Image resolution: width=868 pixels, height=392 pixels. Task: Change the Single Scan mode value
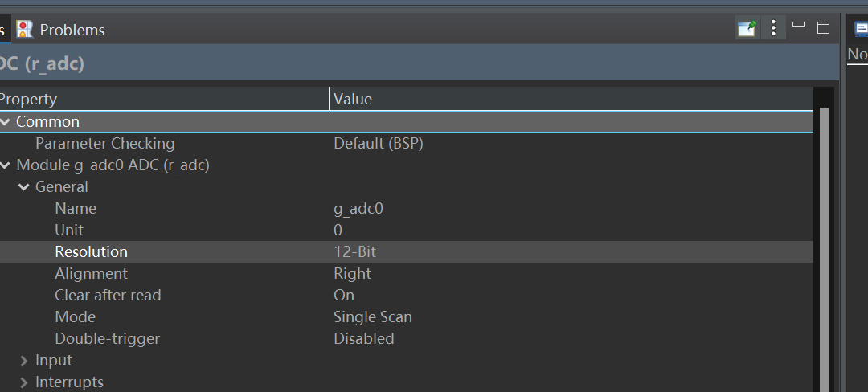(x=373, y=316)
